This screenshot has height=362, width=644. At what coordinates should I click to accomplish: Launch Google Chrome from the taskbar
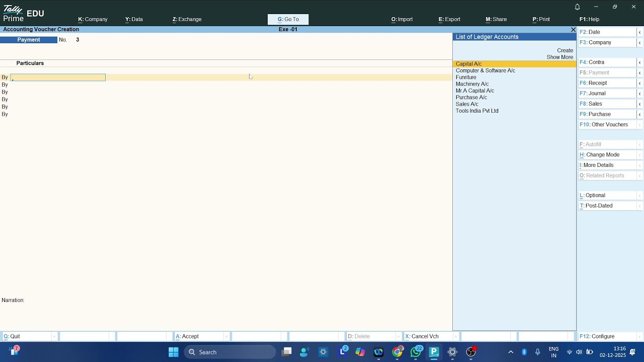[397, 352]
